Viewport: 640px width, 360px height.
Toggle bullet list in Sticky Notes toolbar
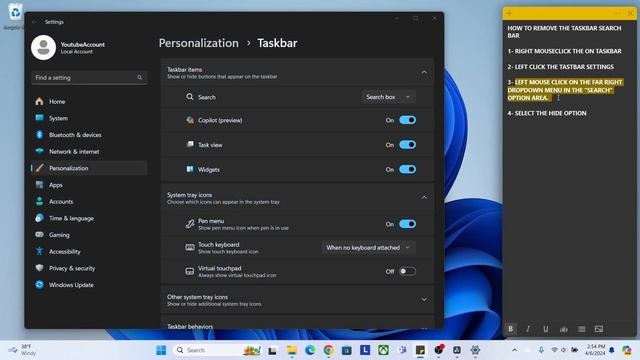581,329
